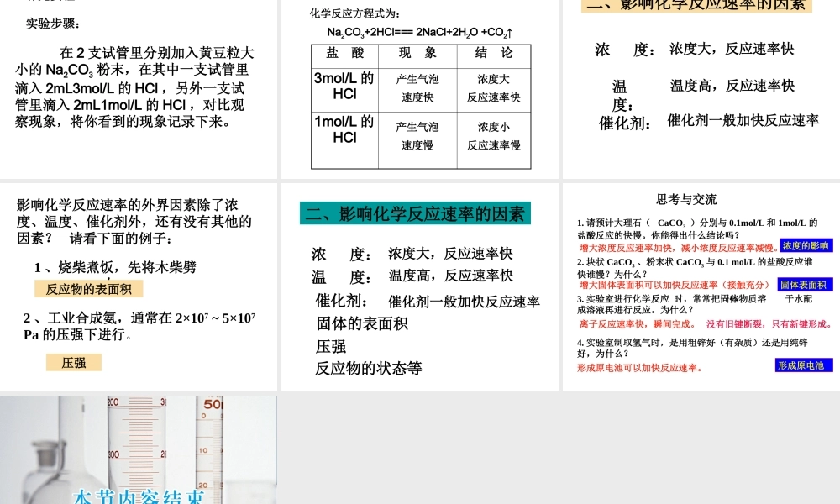Click the red answer 增大固体表面积可以加快反应速率

(x=675, y=285)
